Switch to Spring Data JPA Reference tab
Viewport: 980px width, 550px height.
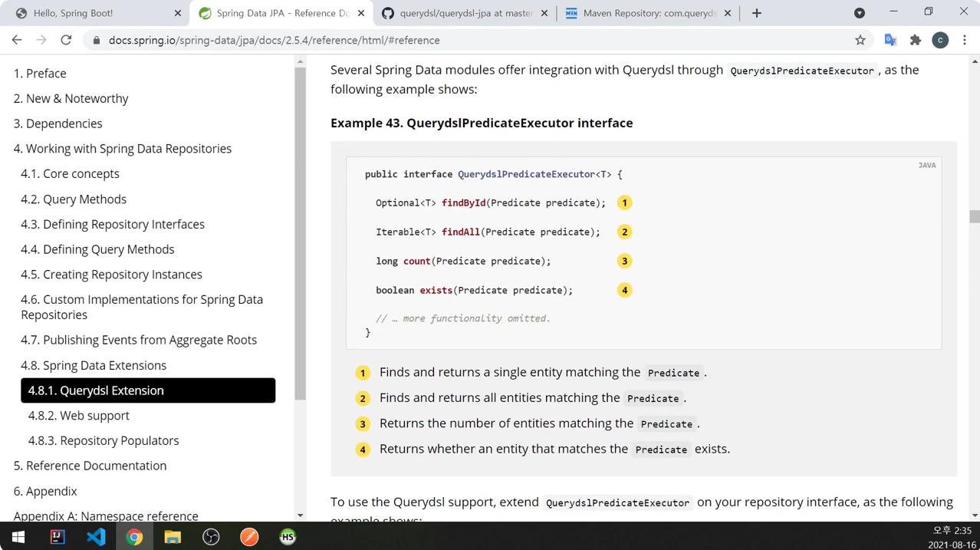tap(281, 13)
